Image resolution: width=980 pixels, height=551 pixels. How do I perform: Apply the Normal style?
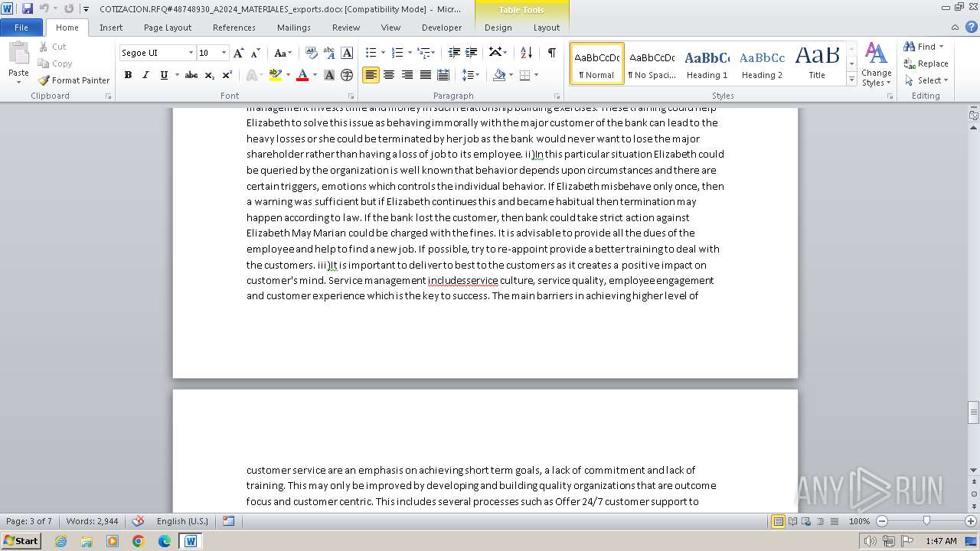click(x=596, y=64)
